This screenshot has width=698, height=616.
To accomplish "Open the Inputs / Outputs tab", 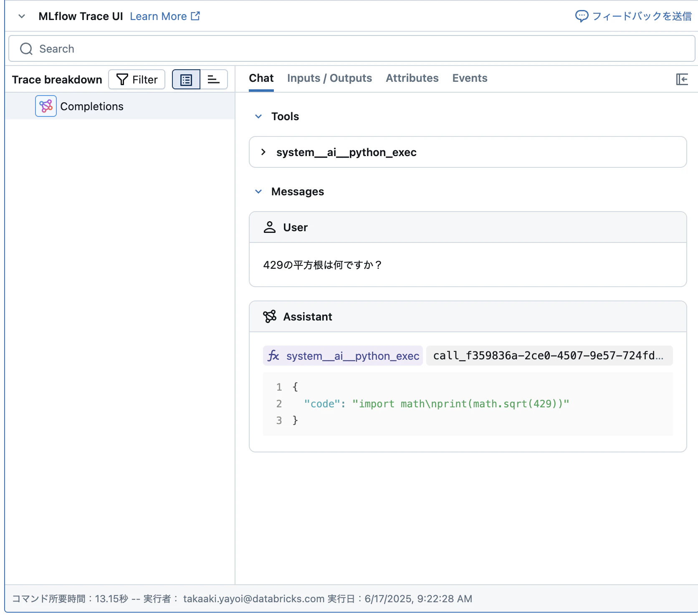I will tap(329, 78).
